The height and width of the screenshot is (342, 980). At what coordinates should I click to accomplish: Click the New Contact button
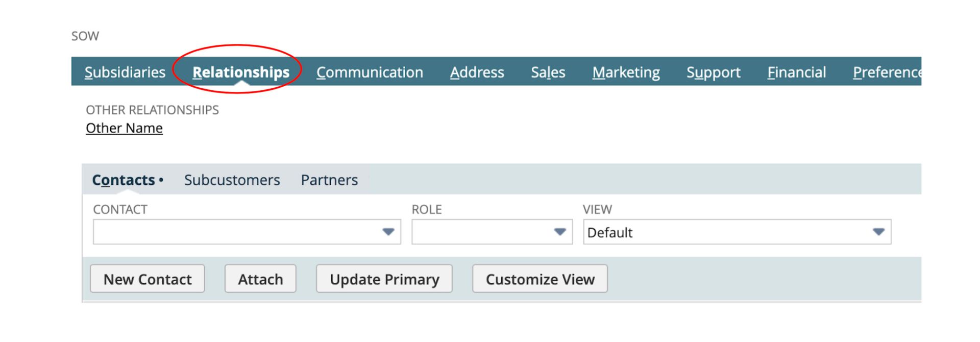click(148, 279)
